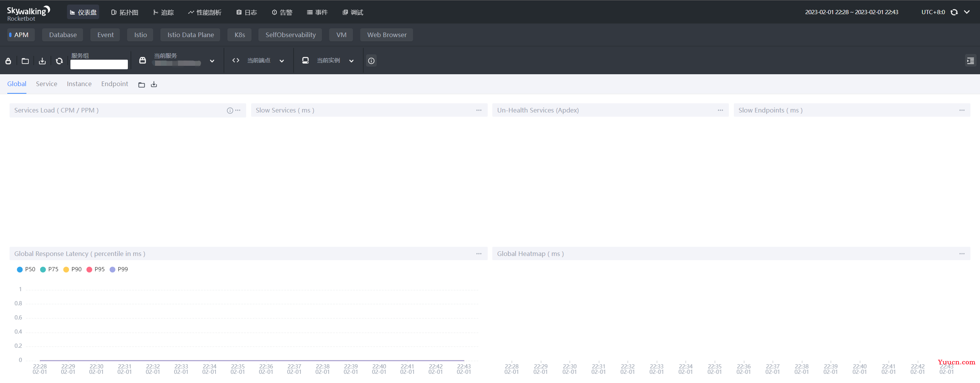Expand the 当前服务 current service dropdown
980x383 pixels.
(212, 61)
